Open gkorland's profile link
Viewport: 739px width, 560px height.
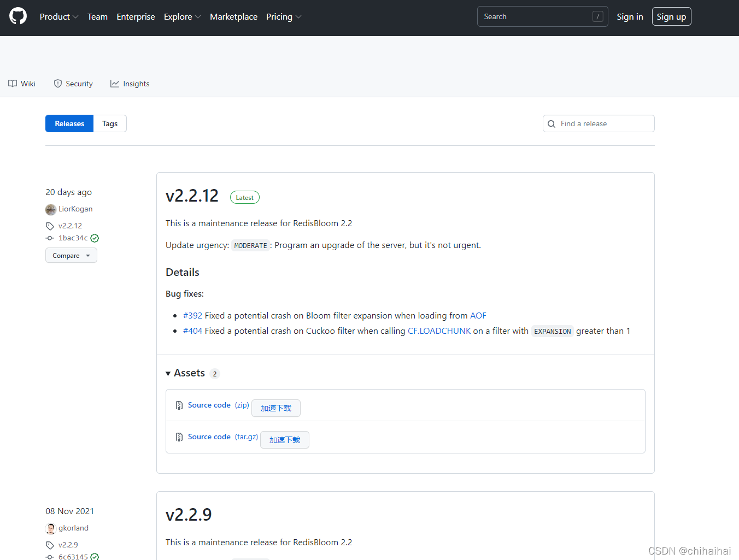click(x=73, y=528)
